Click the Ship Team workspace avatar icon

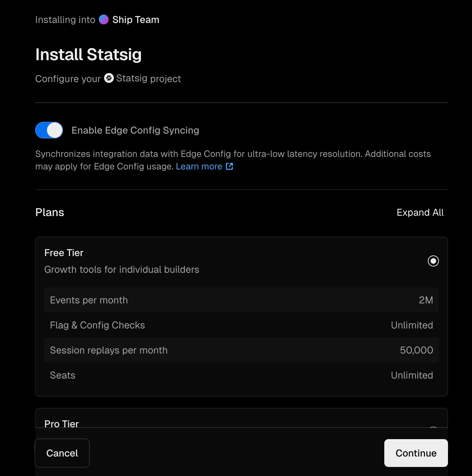pos(103,19)
